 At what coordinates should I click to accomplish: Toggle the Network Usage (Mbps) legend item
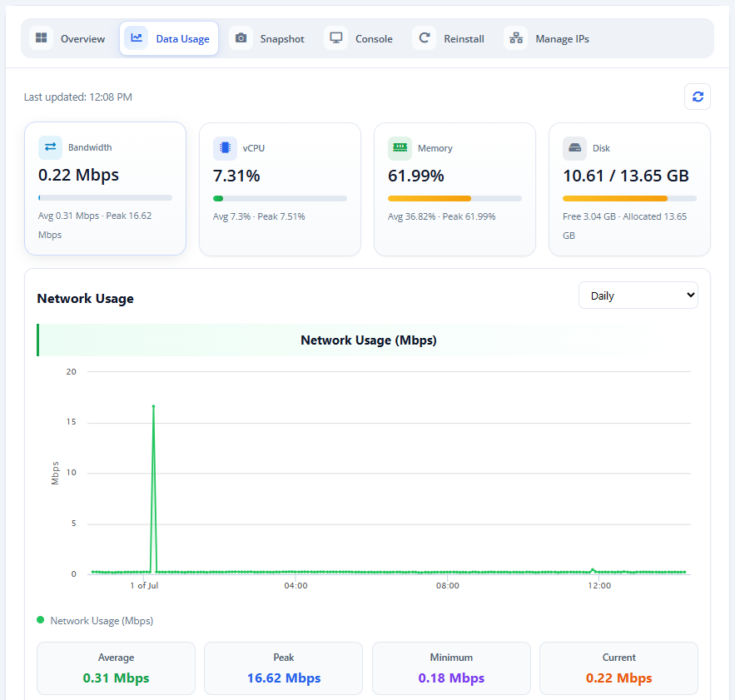click(95, 621)
